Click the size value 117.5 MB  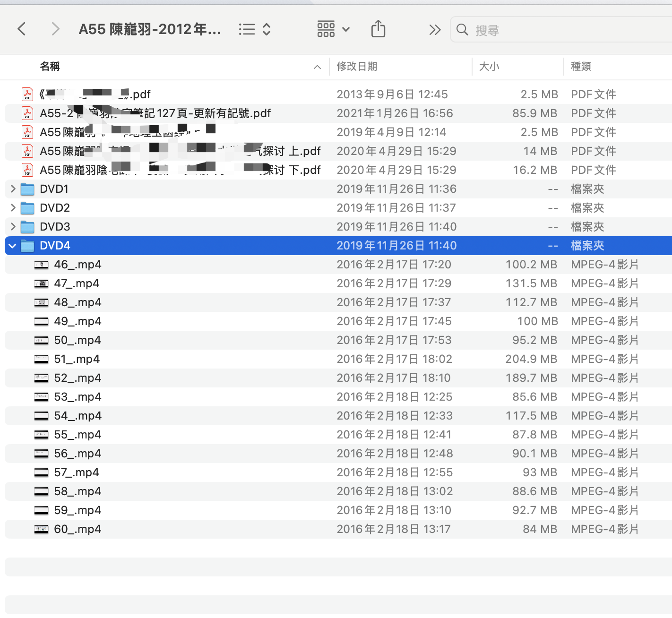532,416
